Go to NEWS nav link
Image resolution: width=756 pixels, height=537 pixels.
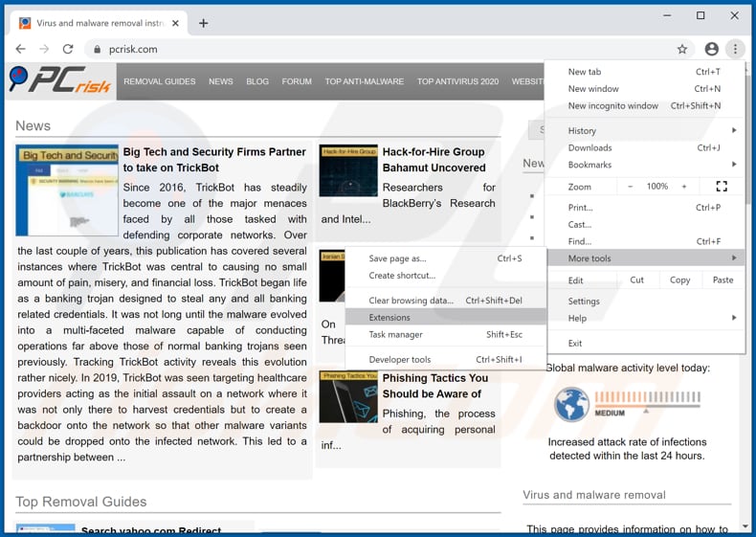click(x=221, y=81)
